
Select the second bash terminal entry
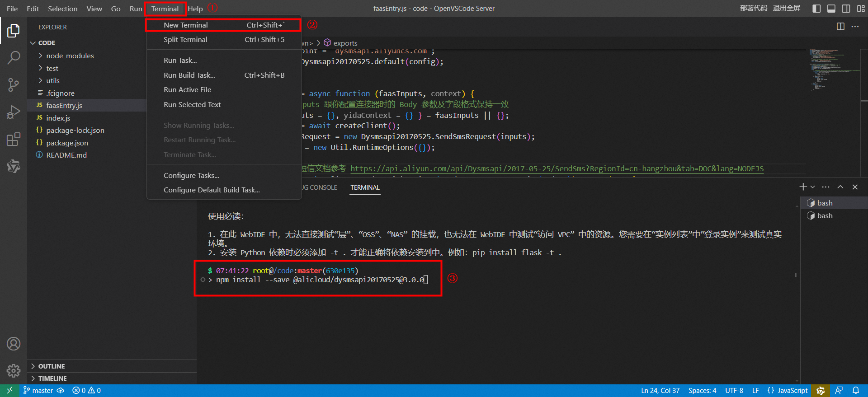[834, 216]
